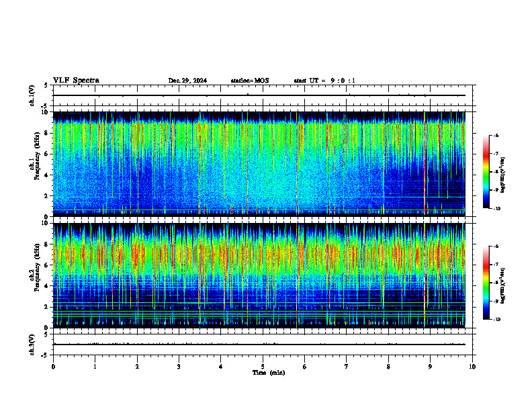Click the "-10" label on the ch.1 color bar
This screenshot has width=532, height=411.
coord(496,209)
